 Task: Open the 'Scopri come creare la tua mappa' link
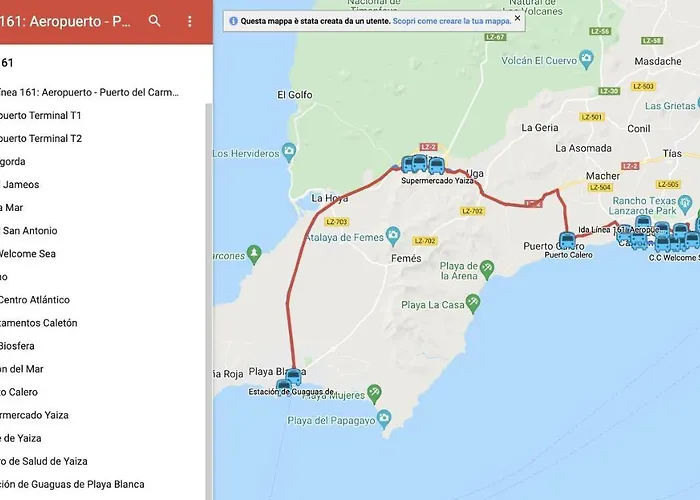pyautogui.click(x=451, y=20)
